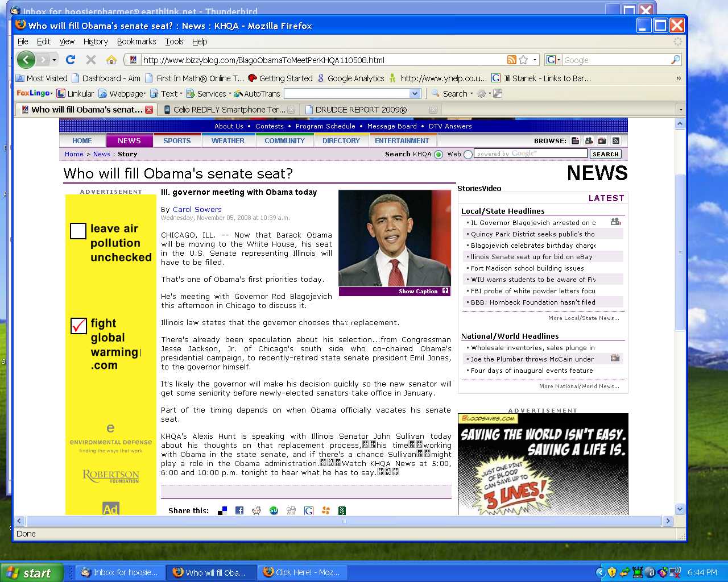The width and height of the screenshot is (728, 582).
Task: Open the Linkular toolbar button
Action: pos(76,94)
